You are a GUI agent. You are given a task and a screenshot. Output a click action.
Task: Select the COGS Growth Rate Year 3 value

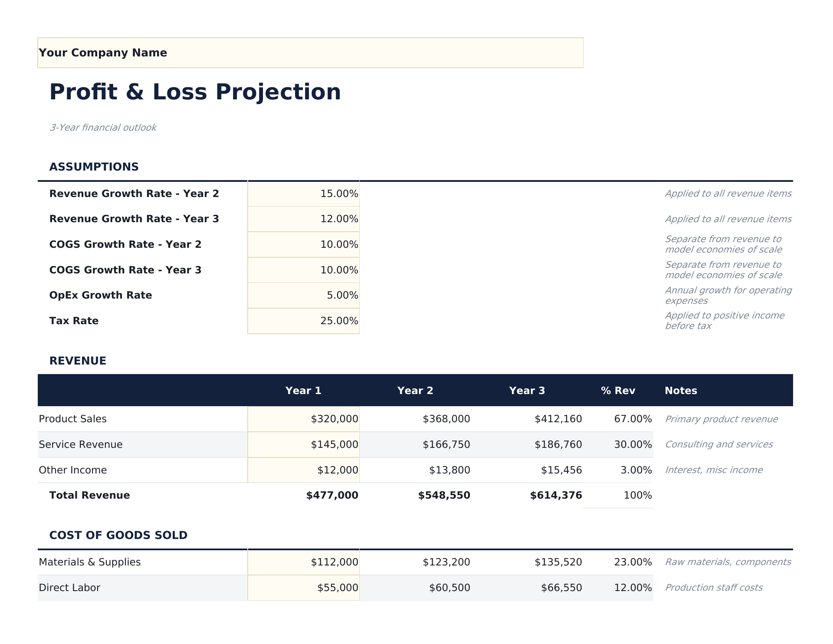point(304,269)
